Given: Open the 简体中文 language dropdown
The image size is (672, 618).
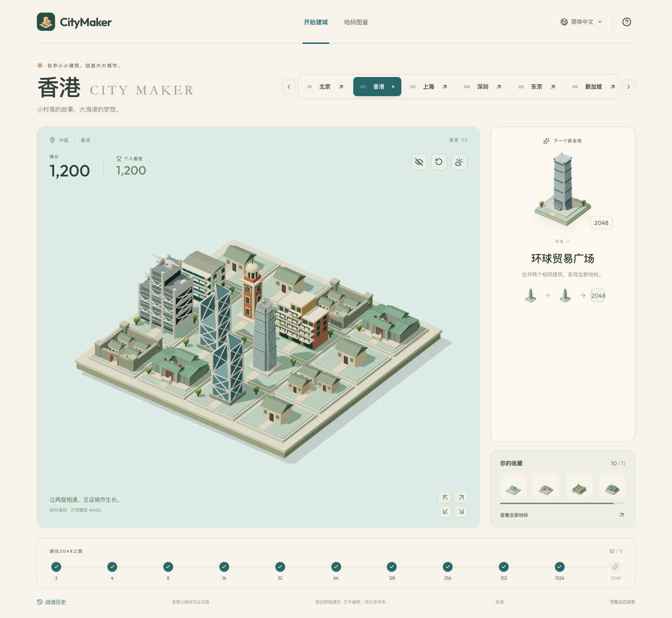Looking at the screenshot, I should (581, 22).
